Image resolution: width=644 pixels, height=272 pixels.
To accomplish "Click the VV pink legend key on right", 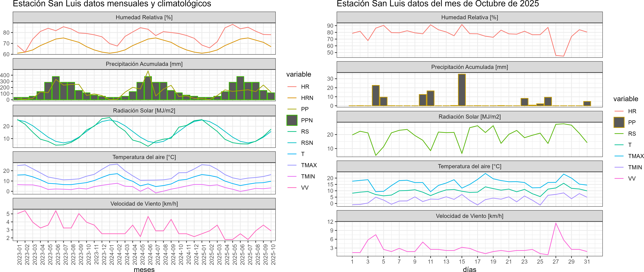I will pyautogui.click(x=619, y=179).
